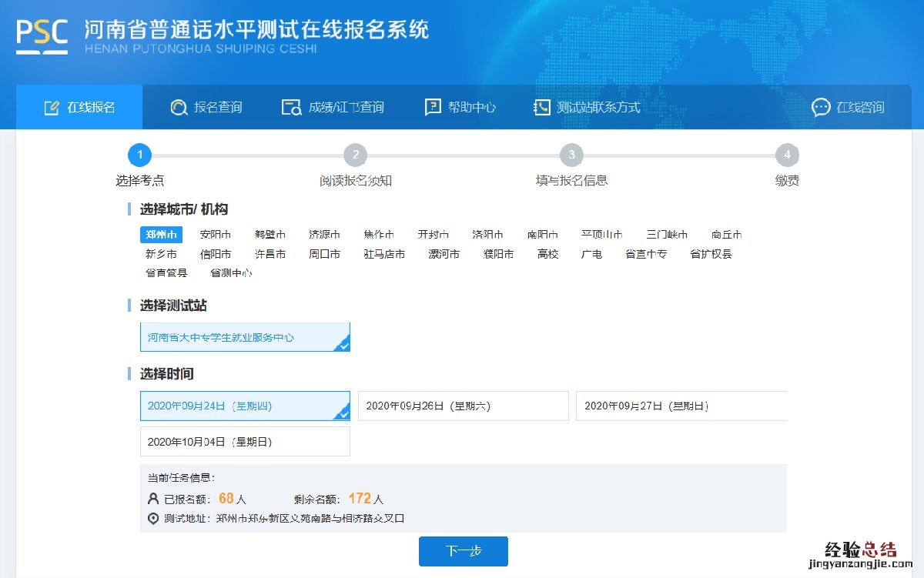Click the location pin icon beside 测试地址
Viewport: 924px width, 578px height.
pyautogui.click(x=152, y=519)
